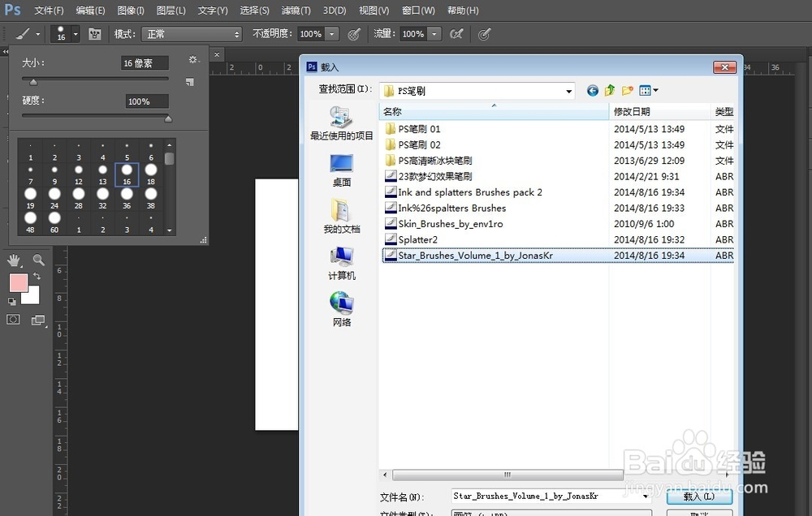The width and height of the screenshot is (812, 516).
Task: Toggle pressure for opacity icon
Action: [354, 34]
